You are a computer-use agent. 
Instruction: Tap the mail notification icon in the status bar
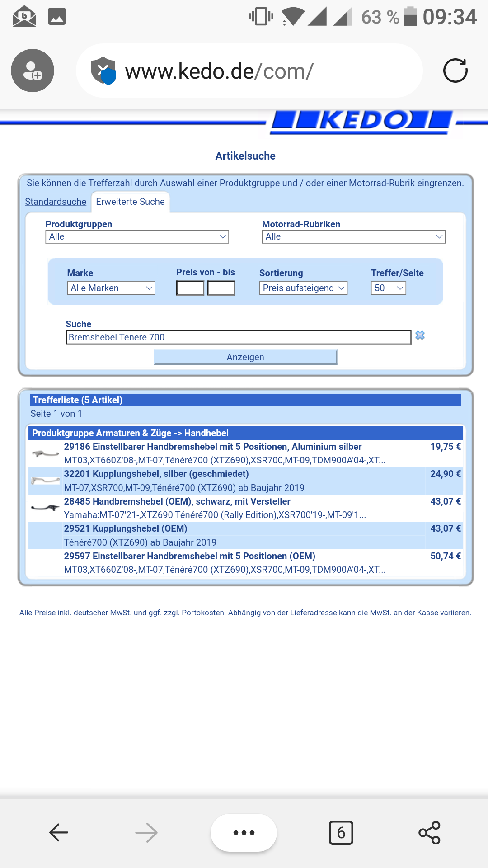pos(24,17)
